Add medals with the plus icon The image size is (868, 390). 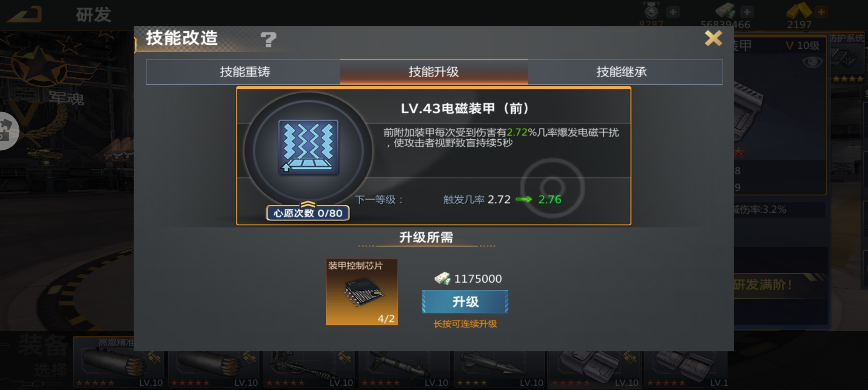[x=673, y=12]
